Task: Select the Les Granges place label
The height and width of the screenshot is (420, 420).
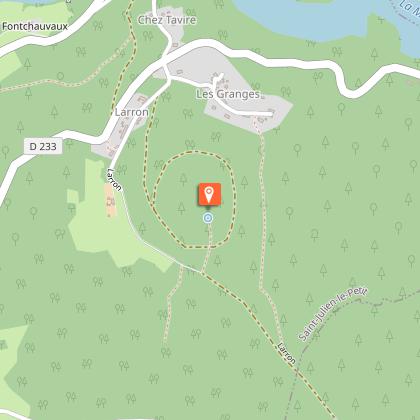Action: pos(228,94)
